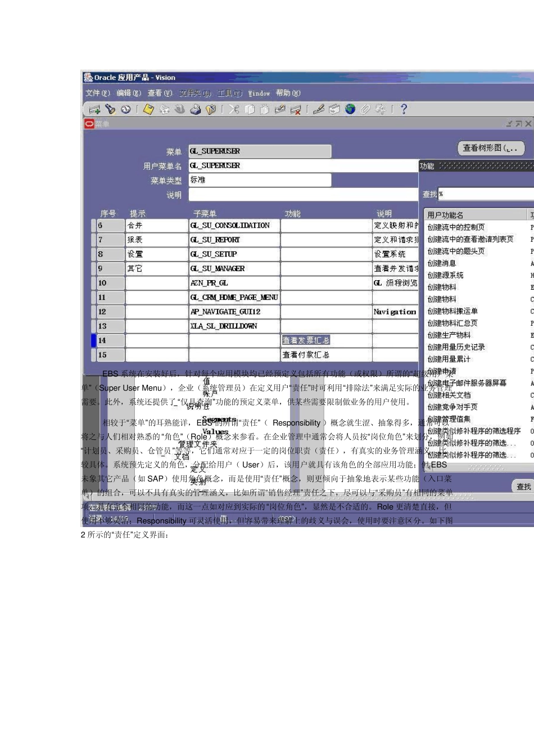Select submenu cell GL_SU_SETUP

click(234, 254)
